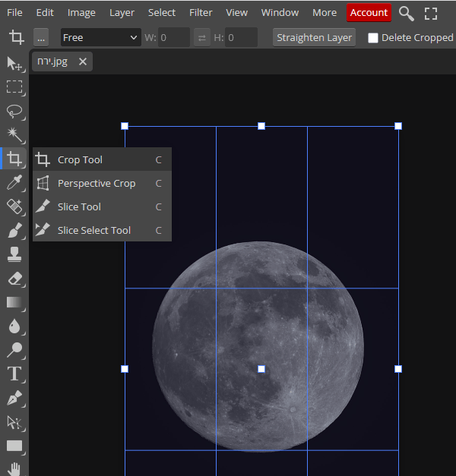Swap width and height arrows button
456x476 pixels.
click(202, 38)
